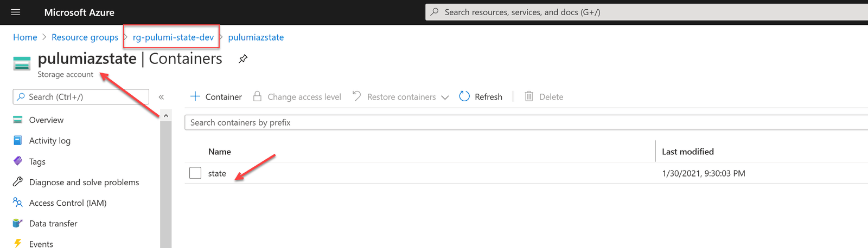The width and height of the screenshot is (868, 248).
Task: Add a new Container
Action: click(216, 97)
